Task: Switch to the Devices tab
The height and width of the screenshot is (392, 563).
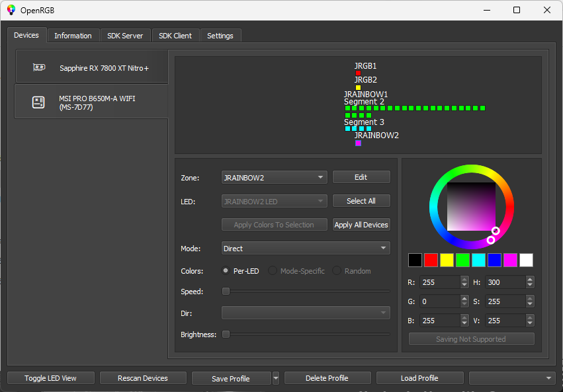Action: point(26,35)
